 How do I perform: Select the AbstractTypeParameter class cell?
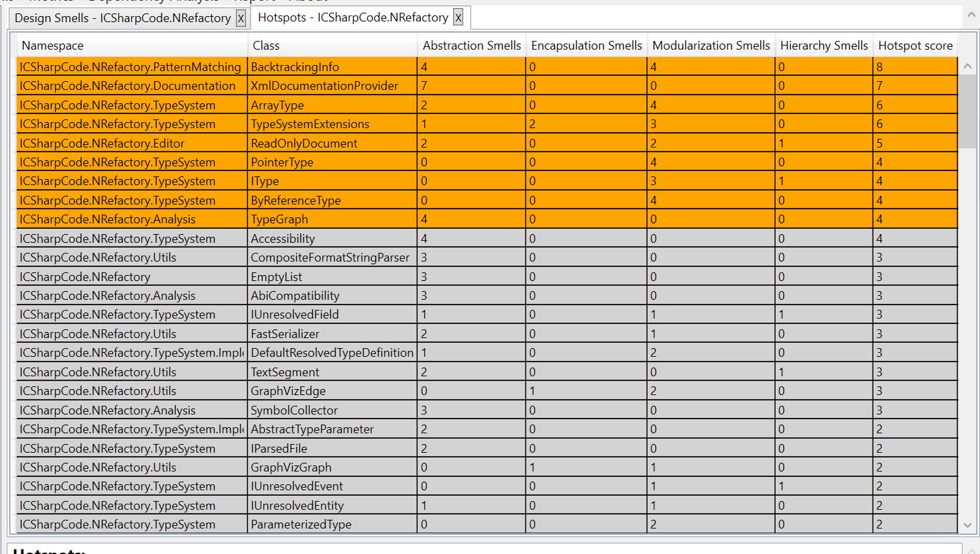tap(332, 429)
